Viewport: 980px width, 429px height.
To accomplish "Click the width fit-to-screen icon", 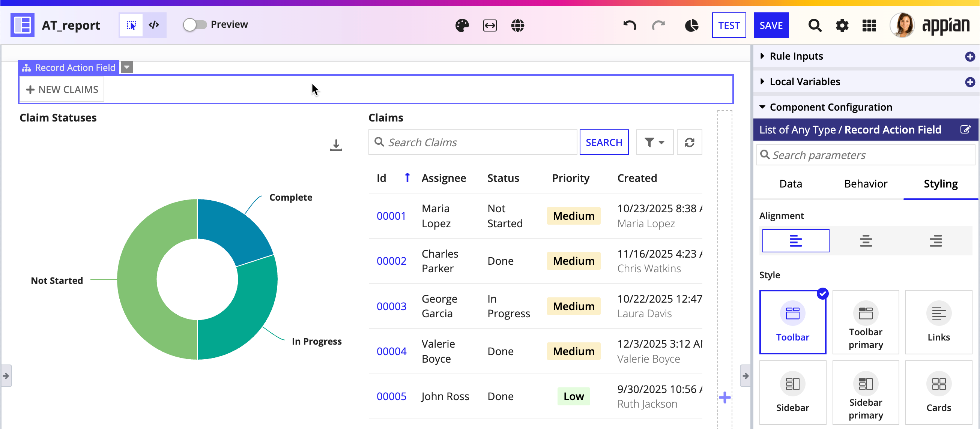I will point(490,25).
